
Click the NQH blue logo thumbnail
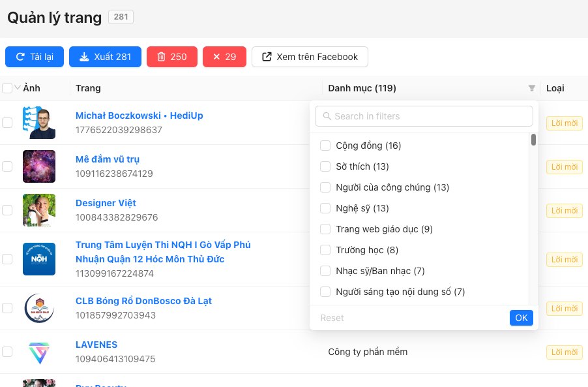tap(39, 259)
